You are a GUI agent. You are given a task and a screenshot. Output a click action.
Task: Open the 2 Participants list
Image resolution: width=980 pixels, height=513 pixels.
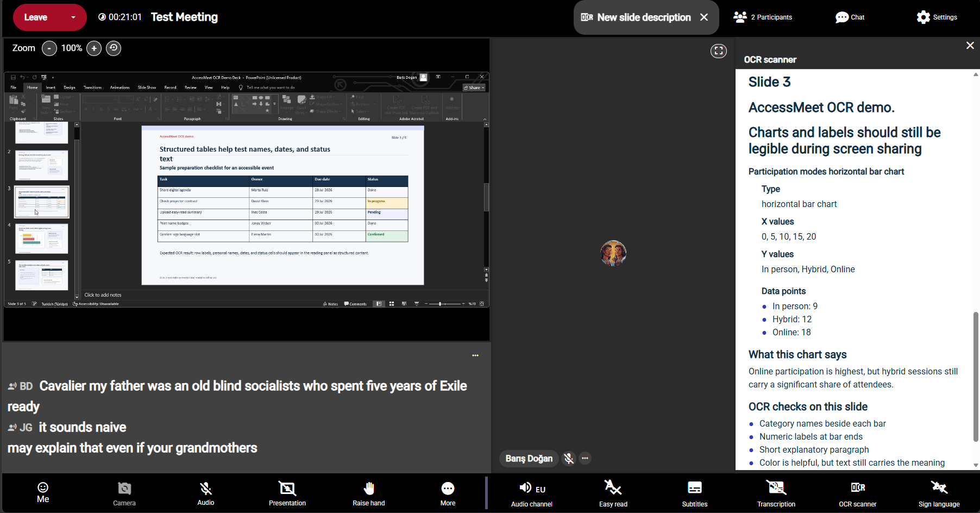763,17
